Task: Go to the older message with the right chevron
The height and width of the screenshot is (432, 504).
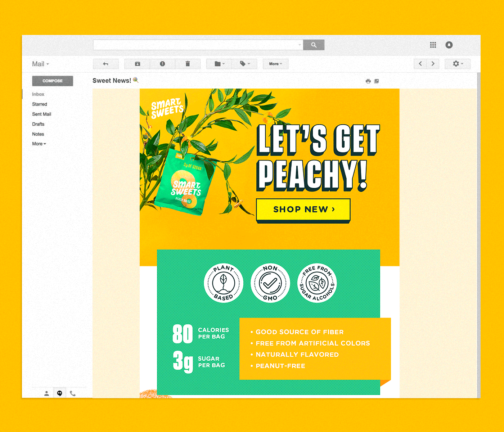Action: tap(433, 64)
